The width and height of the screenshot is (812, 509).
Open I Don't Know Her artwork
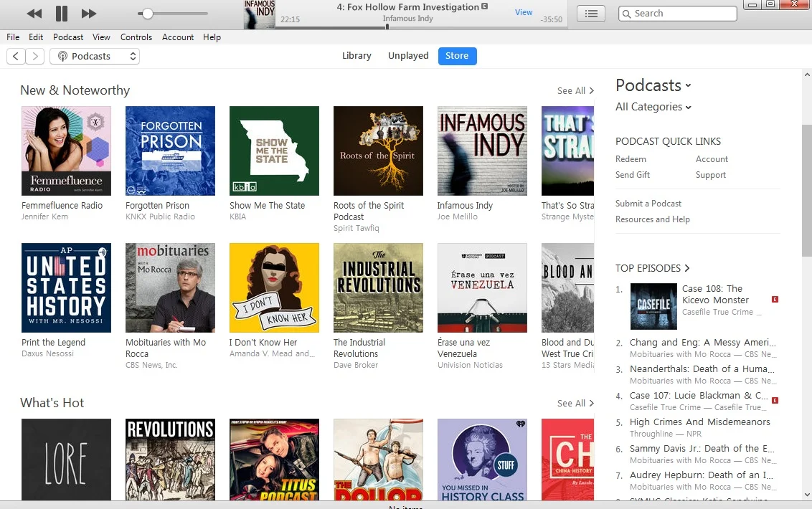[x=275, y=288]
